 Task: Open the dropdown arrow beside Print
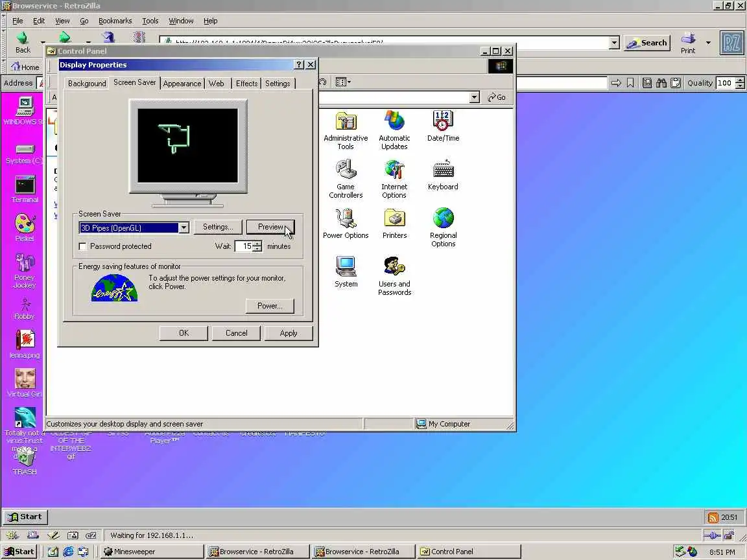coord(708,43)
